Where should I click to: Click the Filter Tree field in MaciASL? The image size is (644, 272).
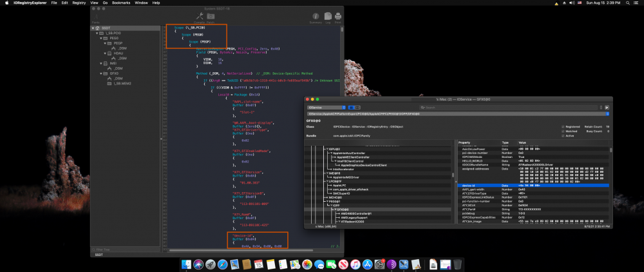[126, 249]
